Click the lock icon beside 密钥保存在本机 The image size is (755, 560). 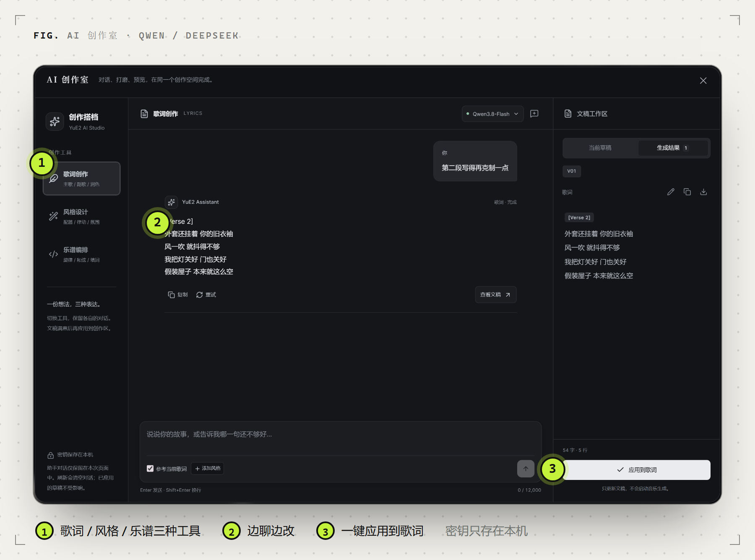tap(50, 455)
